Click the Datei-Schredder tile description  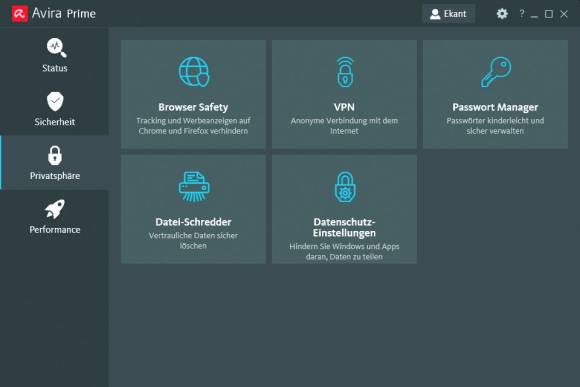coord(193,240)
